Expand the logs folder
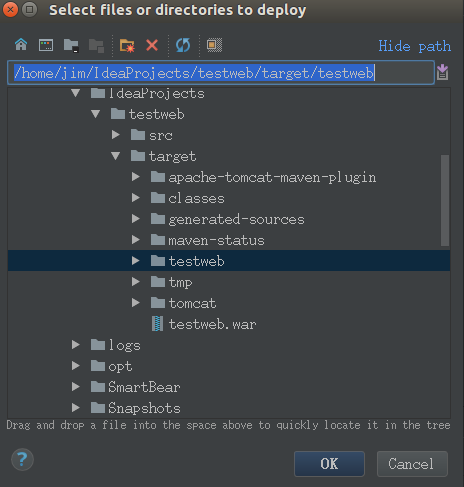Screen dimensions: 464x487 (x=76, y=345)
